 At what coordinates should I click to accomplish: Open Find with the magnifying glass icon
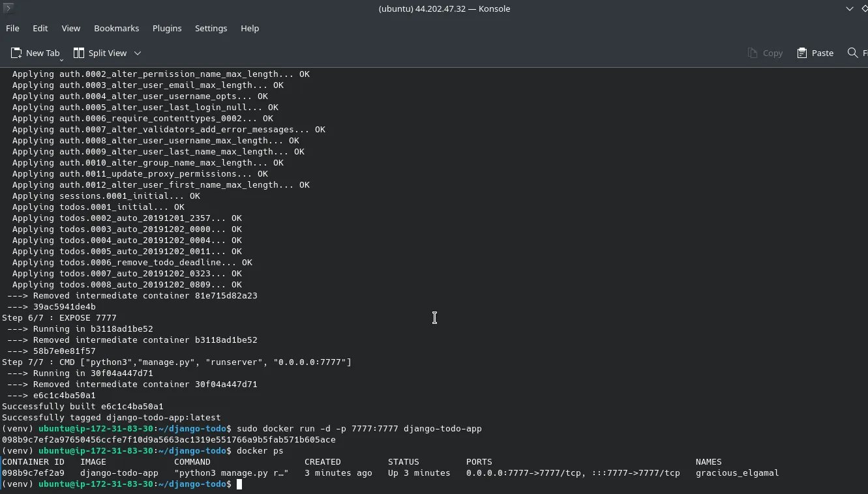point(853,53)
